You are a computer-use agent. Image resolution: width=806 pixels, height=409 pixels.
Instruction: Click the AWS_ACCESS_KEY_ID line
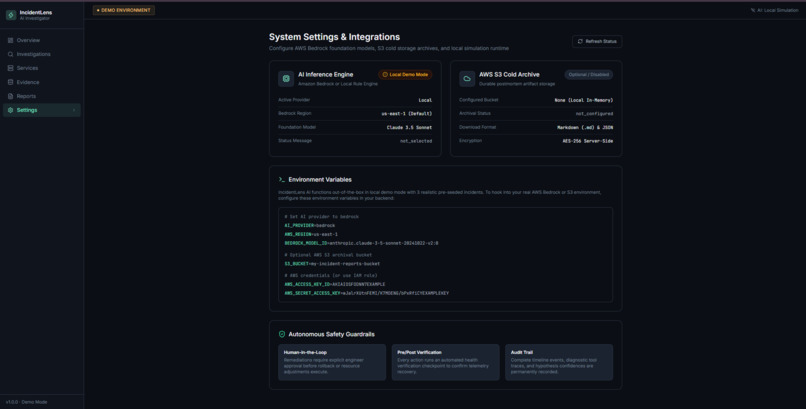pyautogui.click(x=335, y=284)
